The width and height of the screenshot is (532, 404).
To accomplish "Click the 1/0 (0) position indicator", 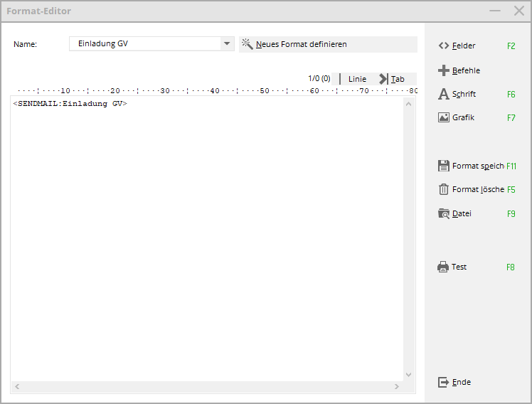I will [319, 79].
